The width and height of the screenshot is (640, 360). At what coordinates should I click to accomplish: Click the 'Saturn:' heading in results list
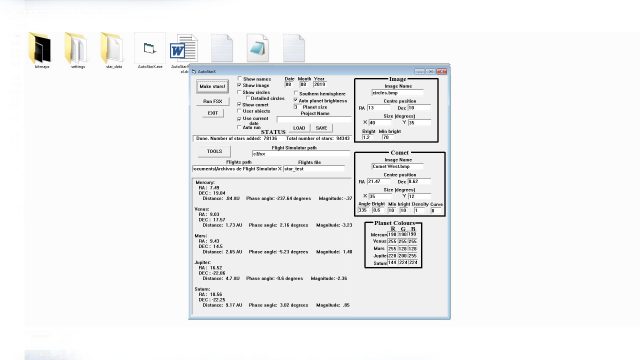(x=202, y=289)
